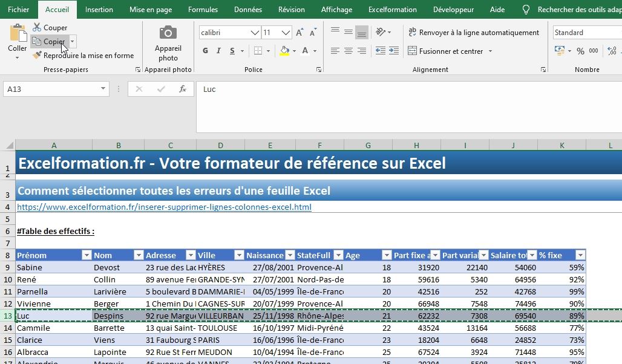The image size is (622, 364).
Task: Align text right
Action: [362, 51]
